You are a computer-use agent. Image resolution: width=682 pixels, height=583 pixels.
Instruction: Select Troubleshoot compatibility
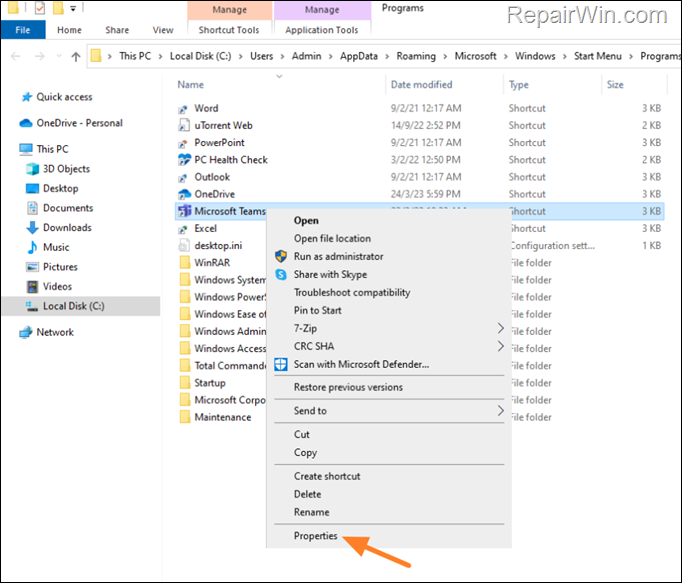352,292
